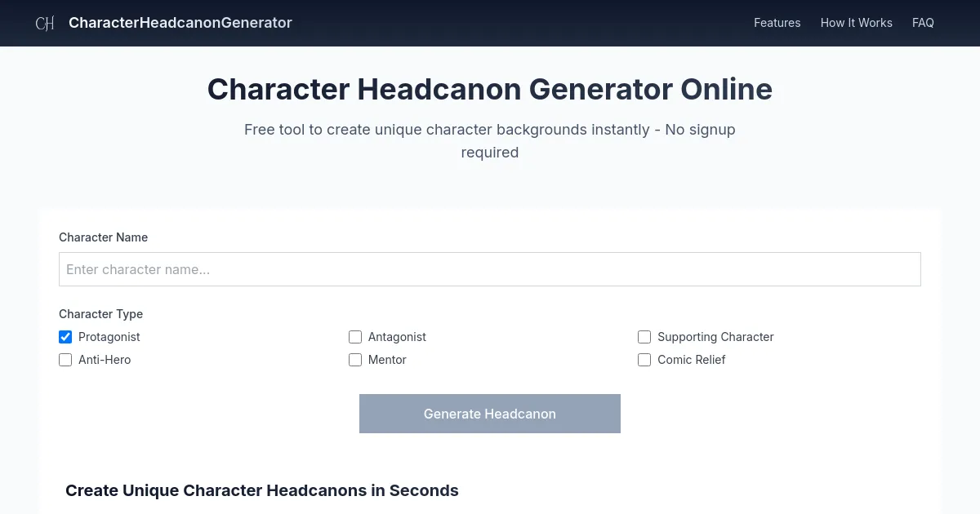Check the Mentor option
The image size is (980, 514).
(x=355, y=360)
